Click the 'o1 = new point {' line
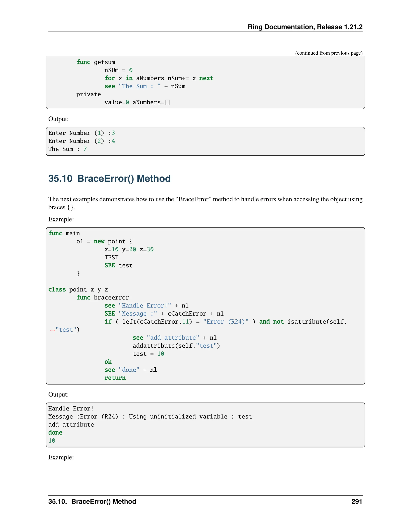 104,241
